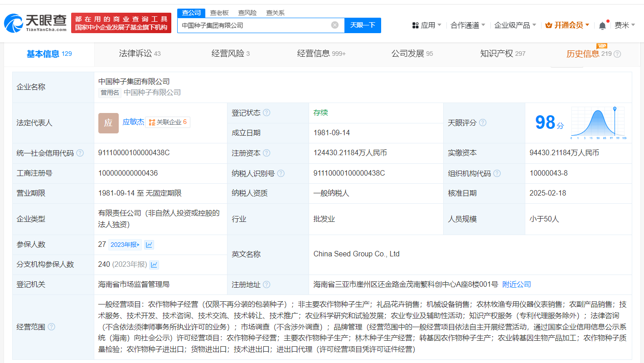Image resolution: width=644 pixels, height=363 pixels.
Task: Click help icon beside 天眼评分
Action: click(x=483, y=123)
